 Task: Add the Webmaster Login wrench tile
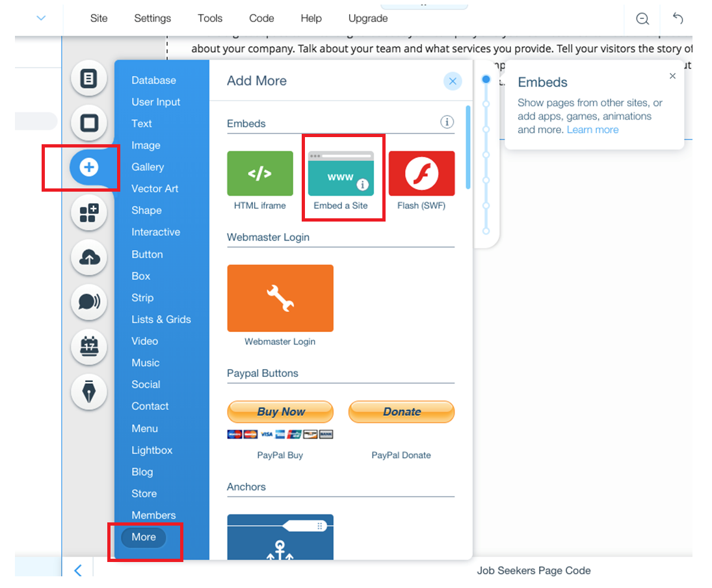pos(280,298)
